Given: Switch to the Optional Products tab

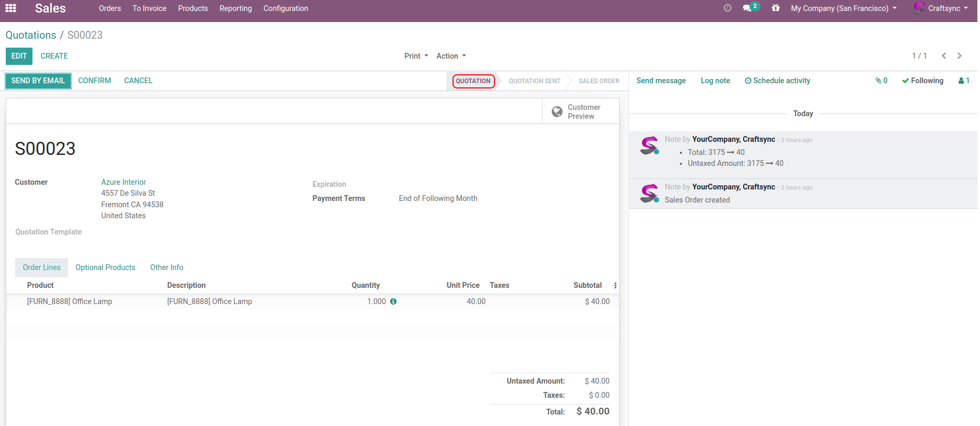Looking at the screenshot, I should point(105,267).
